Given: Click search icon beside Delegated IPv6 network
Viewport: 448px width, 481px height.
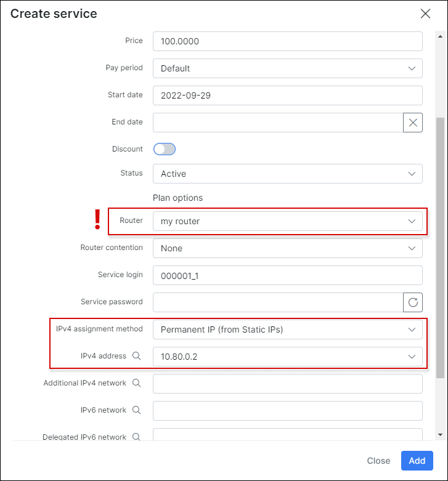Looking at the screenshot, I should click(x=136, y=437).
